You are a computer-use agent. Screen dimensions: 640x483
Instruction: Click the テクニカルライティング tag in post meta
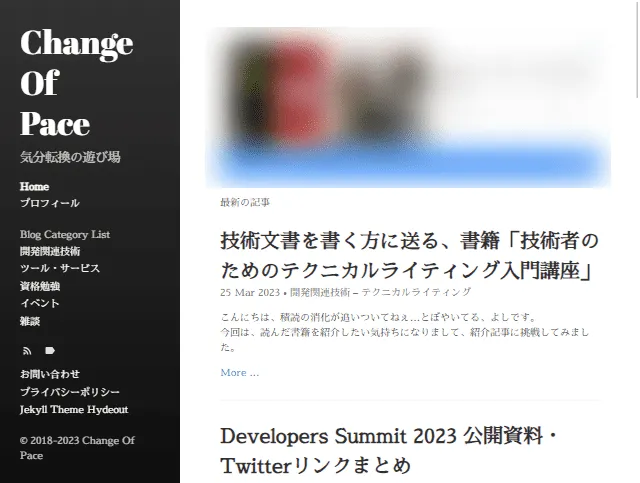(416, 292)
